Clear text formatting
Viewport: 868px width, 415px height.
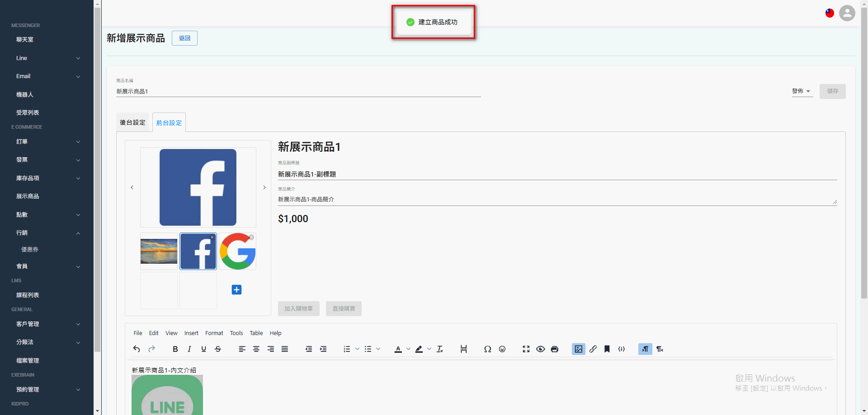click(440, 349)
